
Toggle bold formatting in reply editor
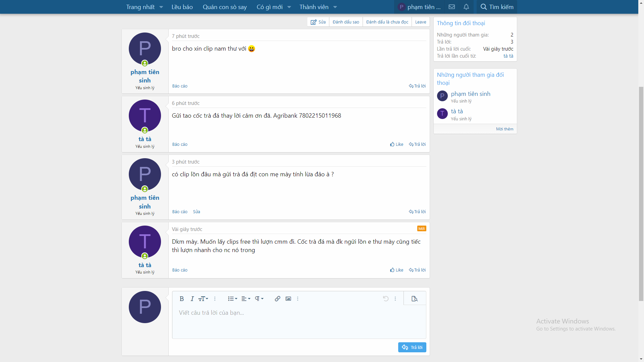tap(181, 299)
